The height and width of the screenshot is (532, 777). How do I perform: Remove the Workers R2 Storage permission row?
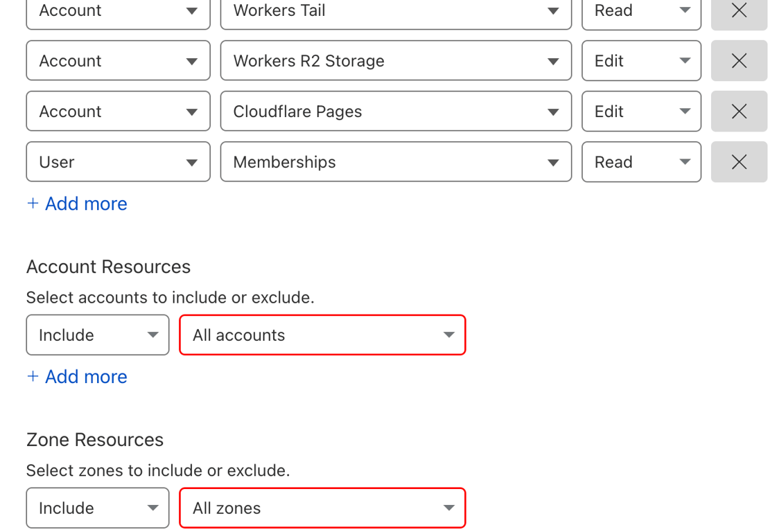739,61
